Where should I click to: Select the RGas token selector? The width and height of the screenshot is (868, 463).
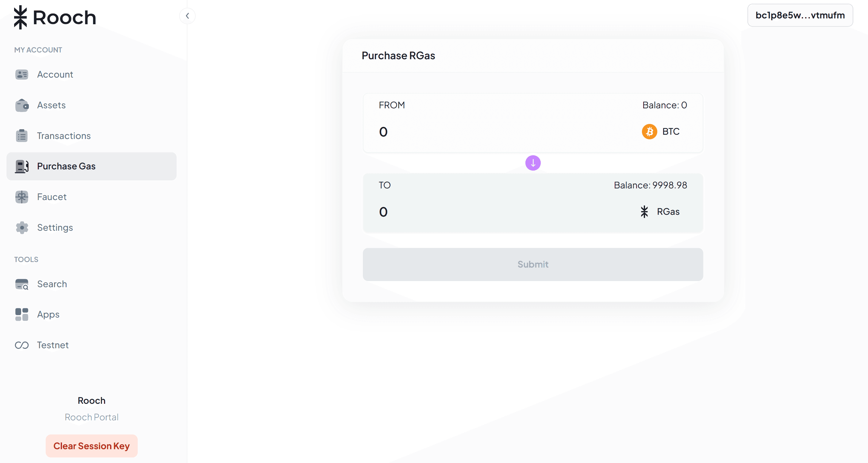point(659,212)
